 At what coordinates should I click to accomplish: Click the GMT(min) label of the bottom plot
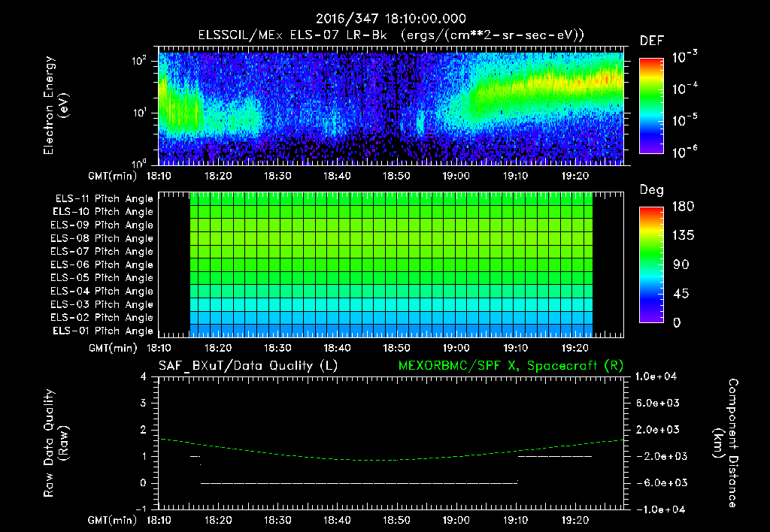113,520
